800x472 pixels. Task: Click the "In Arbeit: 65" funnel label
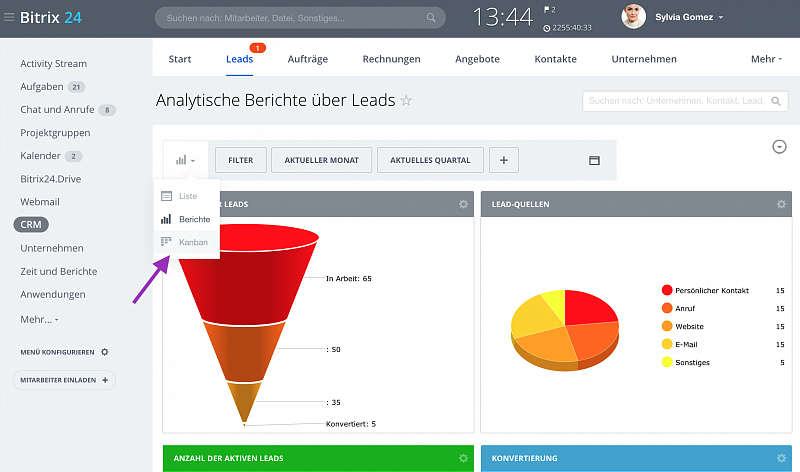point(349,279)
